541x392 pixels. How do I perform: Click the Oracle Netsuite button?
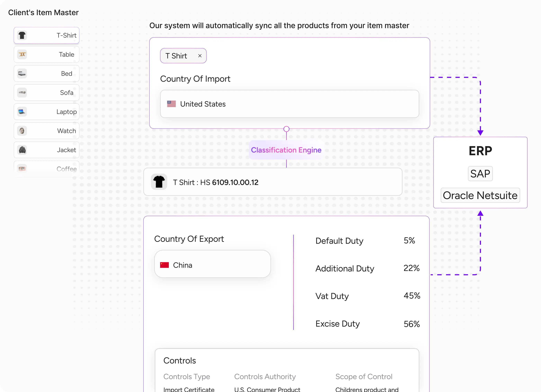480,195
